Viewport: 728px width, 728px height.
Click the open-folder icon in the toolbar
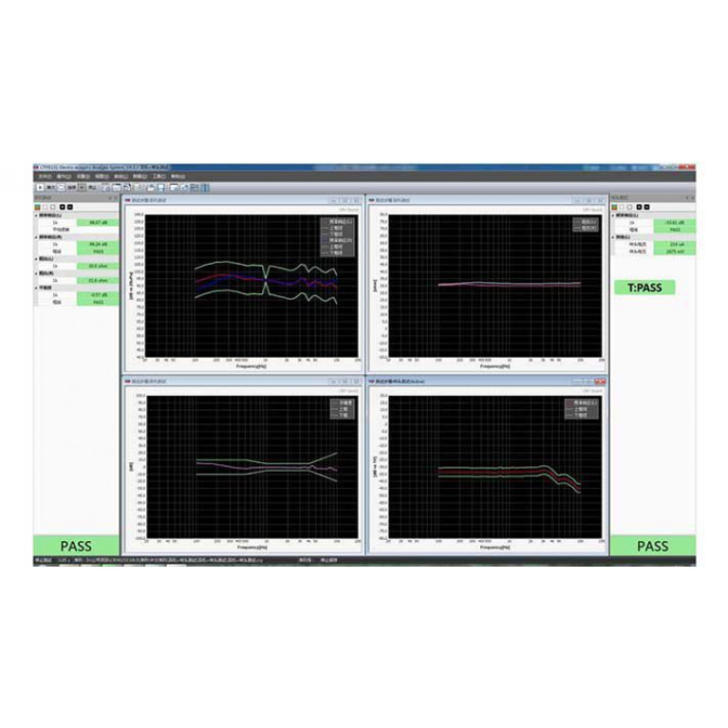[151, 188]
